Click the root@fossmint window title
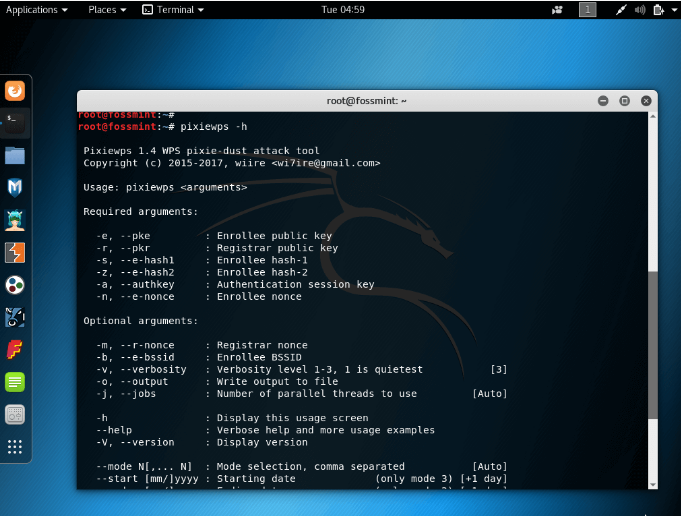Viewport: 681px width, 516px height. pyautogui.click(x=367, y=101)
